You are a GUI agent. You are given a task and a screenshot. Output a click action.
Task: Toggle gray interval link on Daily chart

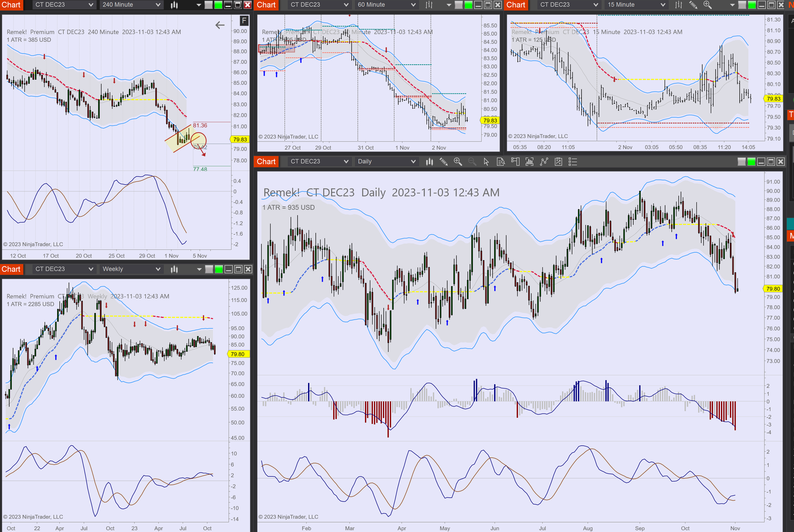741,162
